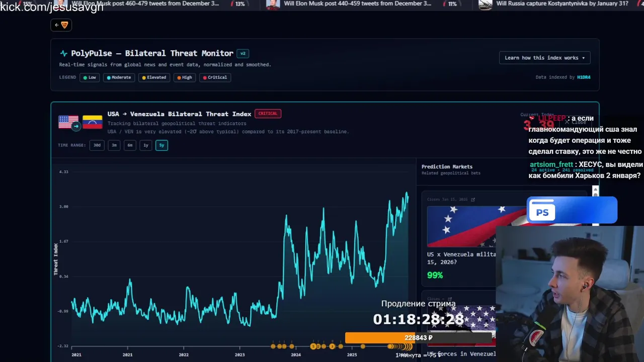Viewport: 644px width, 362px height.
Task: Select the 5y time range
Action: click(x=162, y=145)
